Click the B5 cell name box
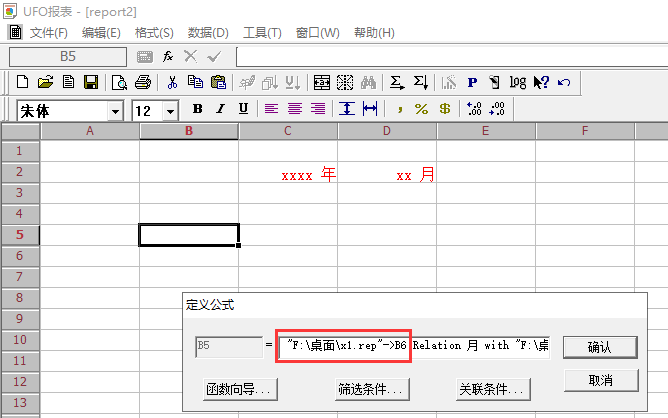668x418 pixels. coord(68,57)
